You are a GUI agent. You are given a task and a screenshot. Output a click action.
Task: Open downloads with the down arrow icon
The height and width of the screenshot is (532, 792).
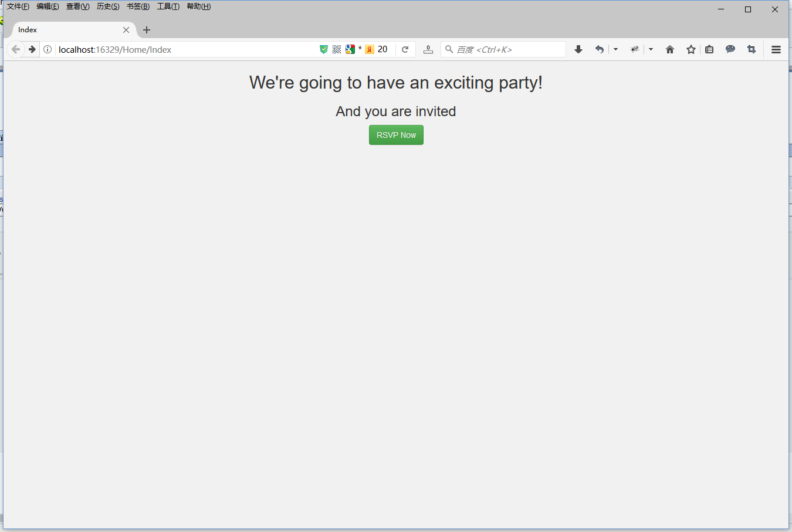(578, 49)
